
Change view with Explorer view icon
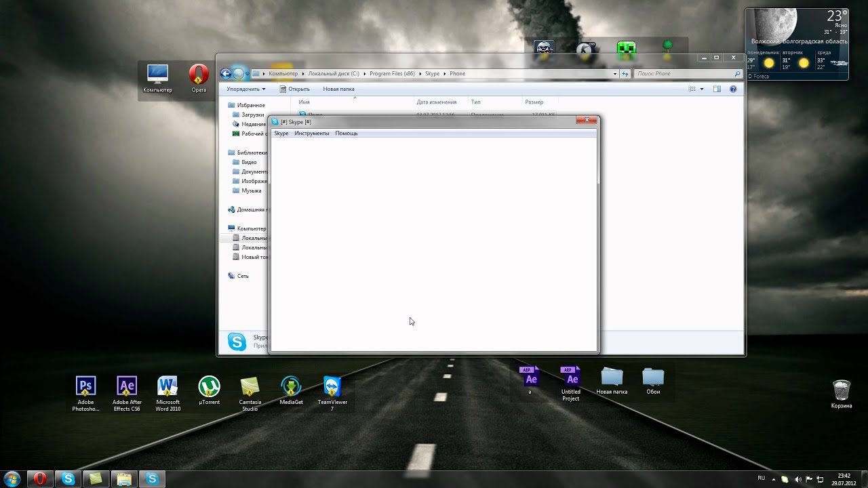(x=692, y=89)
